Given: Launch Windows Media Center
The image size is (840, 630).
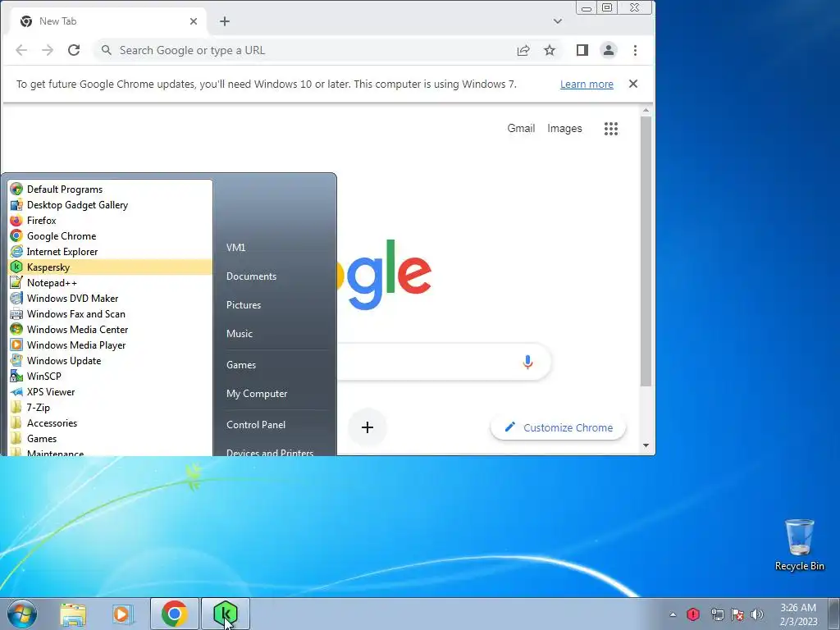Looking at the screenshot, I should coord(110,329).
